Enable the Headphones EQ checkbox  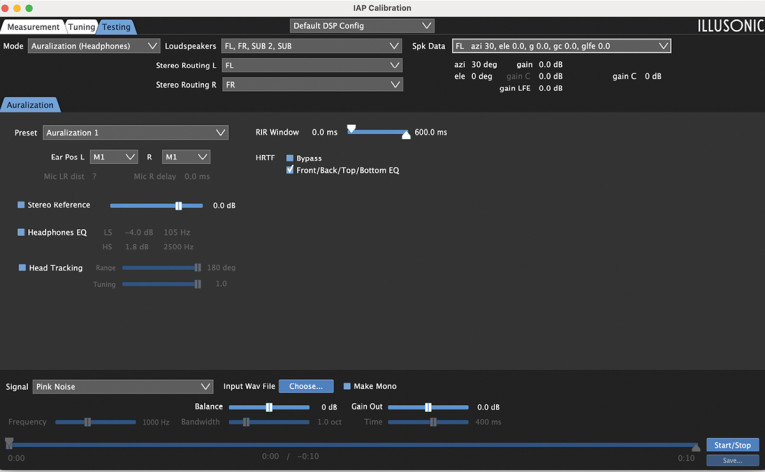pos(21,232)
